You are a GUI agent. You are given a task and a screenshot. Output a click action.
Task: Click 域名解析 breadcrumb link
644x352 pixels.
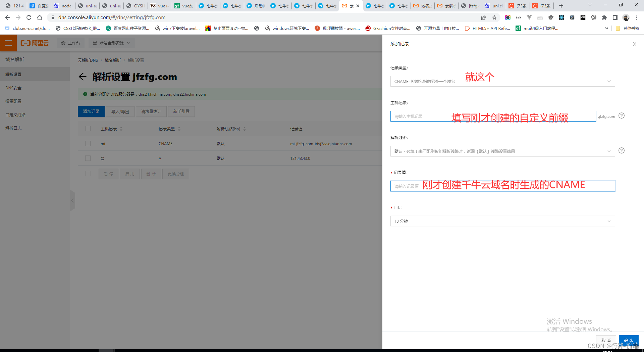tap(113, 60)
